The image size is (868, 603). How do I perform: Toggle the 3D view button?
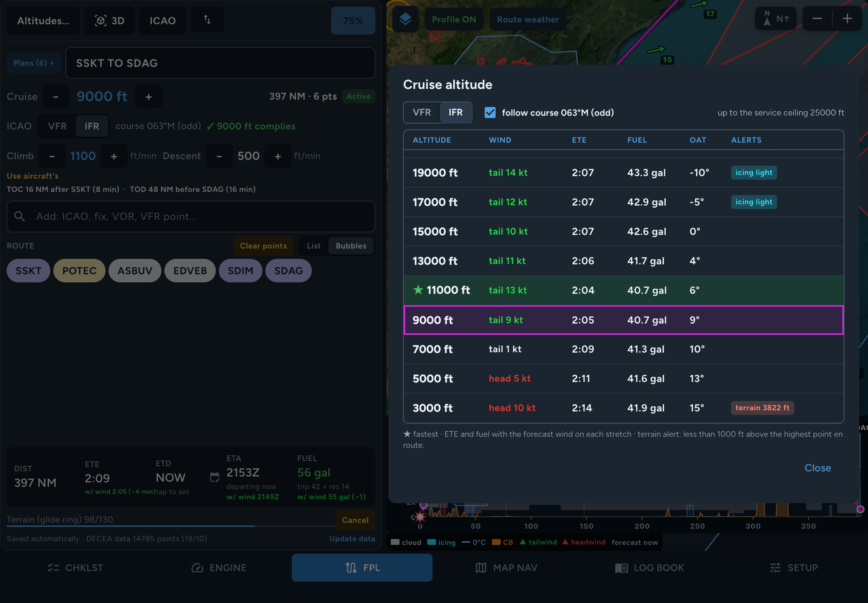tap(109, 20)
